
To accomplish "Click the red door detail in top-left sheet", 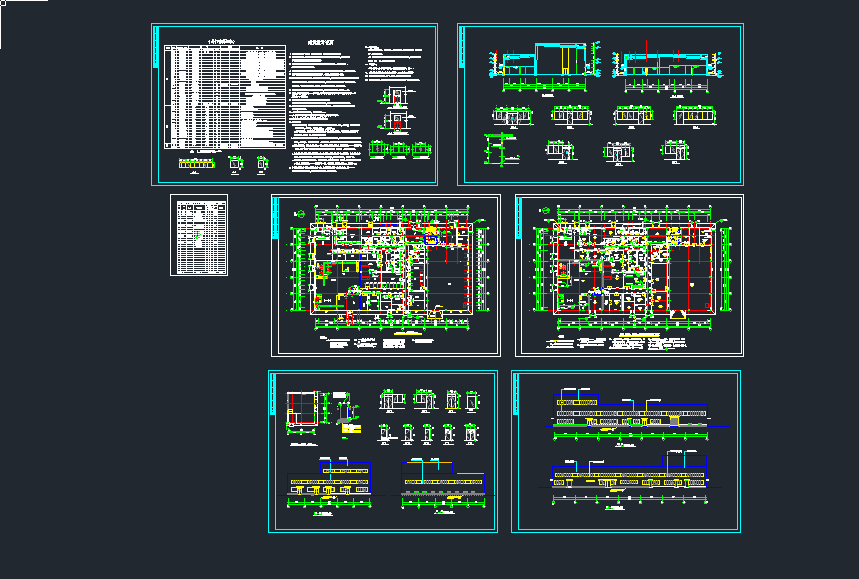I will (x=395, y=122).
